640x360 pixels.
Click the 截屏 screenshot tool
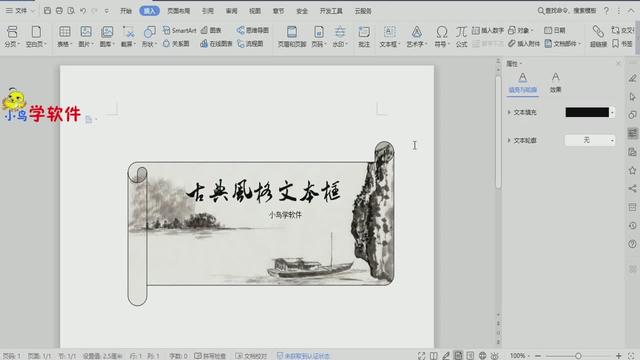[x=128, y=36]
